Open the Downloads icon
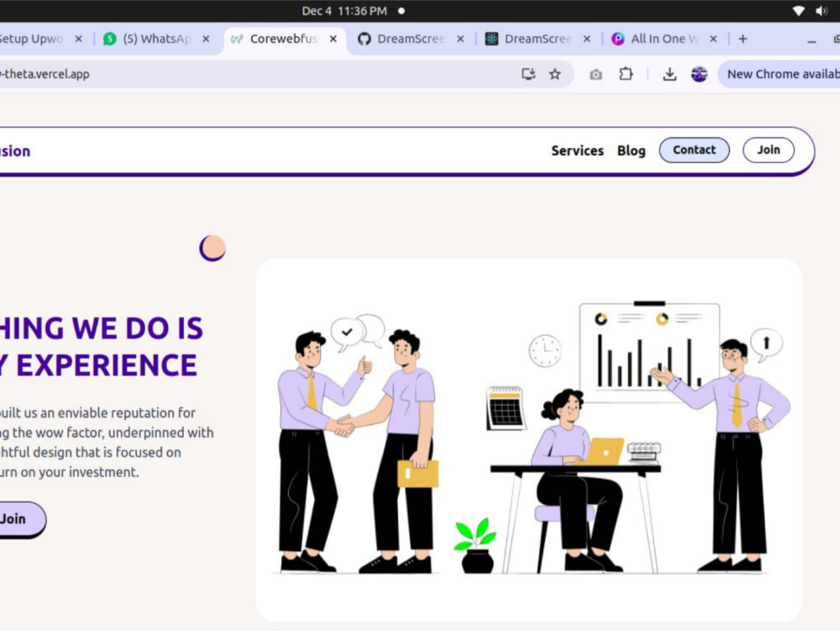 pyautogui.click(x=669, y=75)
